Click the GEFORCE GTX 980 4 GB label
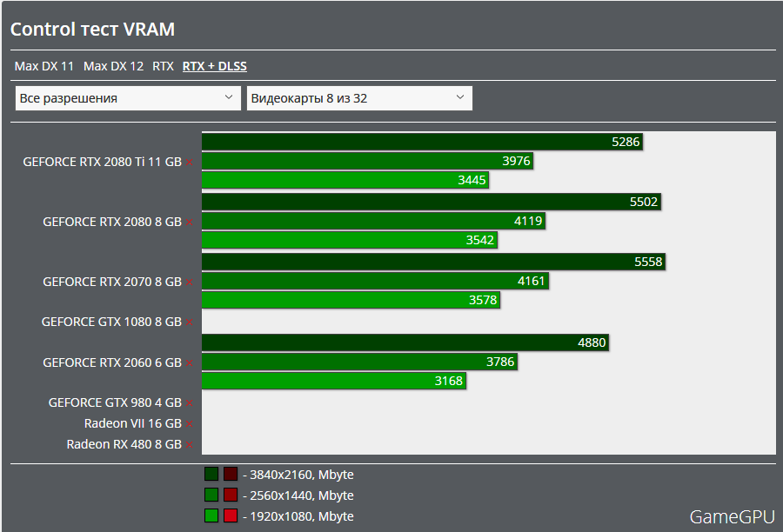The height and width of the screenshot is (532, 783). (x=115, y=402)
